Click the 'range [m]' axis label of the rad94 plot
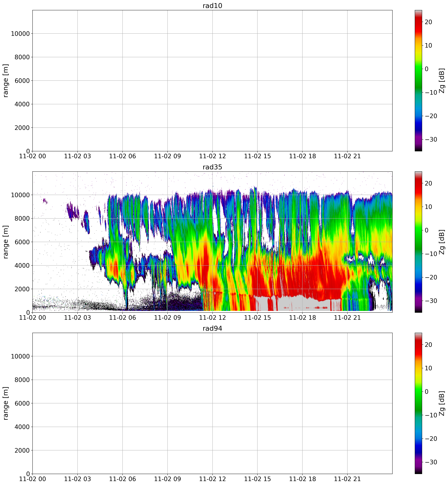The height and width of the screenshot is (485, 448). point(6,403)
